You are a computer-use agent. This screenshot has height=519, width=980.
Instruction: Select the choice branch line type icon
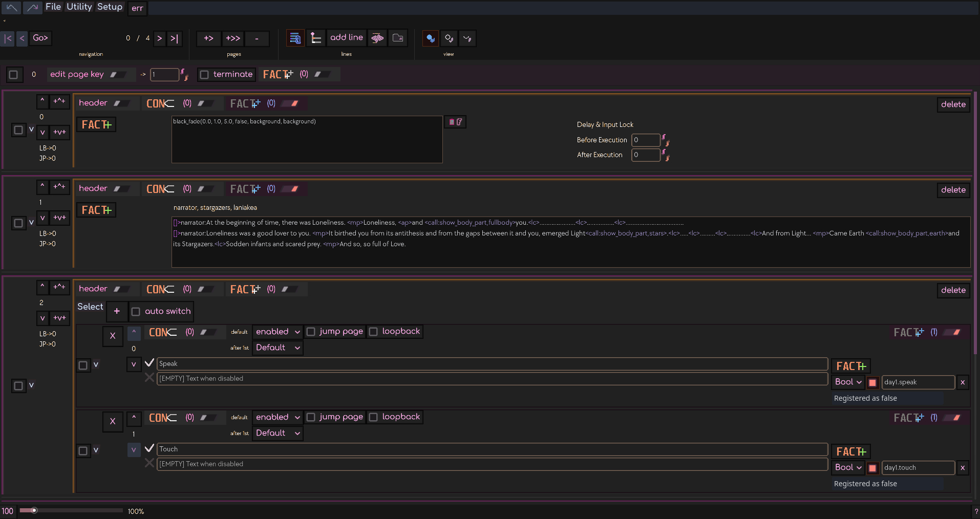316,38
